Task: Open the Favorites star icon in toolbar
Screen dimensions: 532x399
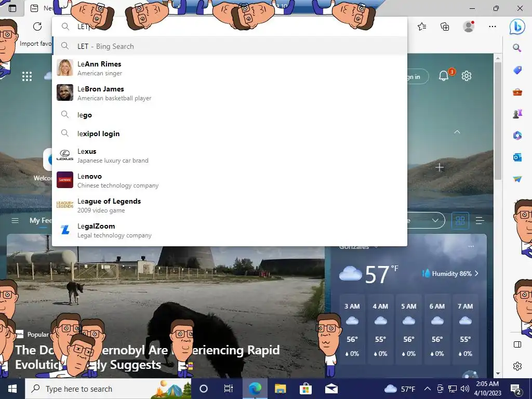Action: click(x=422, y=26)
